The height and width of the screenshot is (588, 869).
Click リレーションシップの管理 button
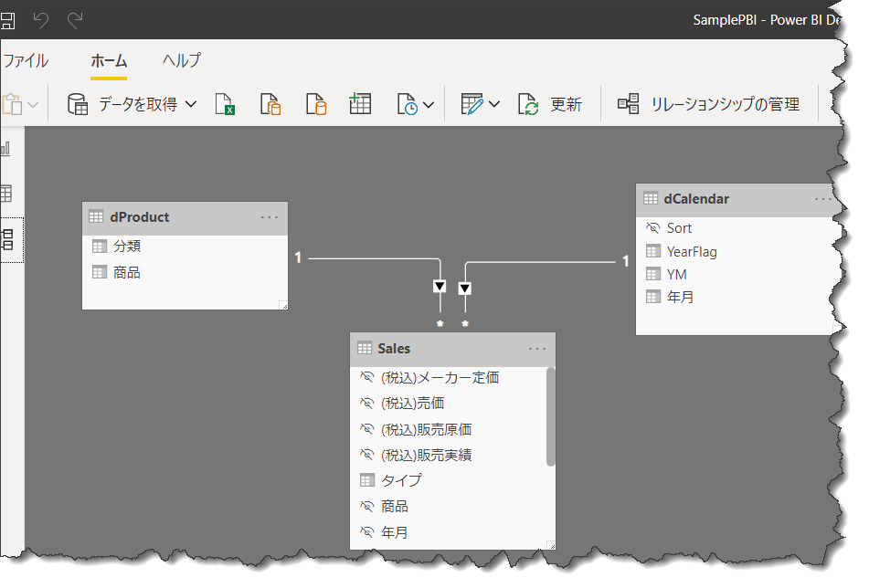(x=709, y=104)
